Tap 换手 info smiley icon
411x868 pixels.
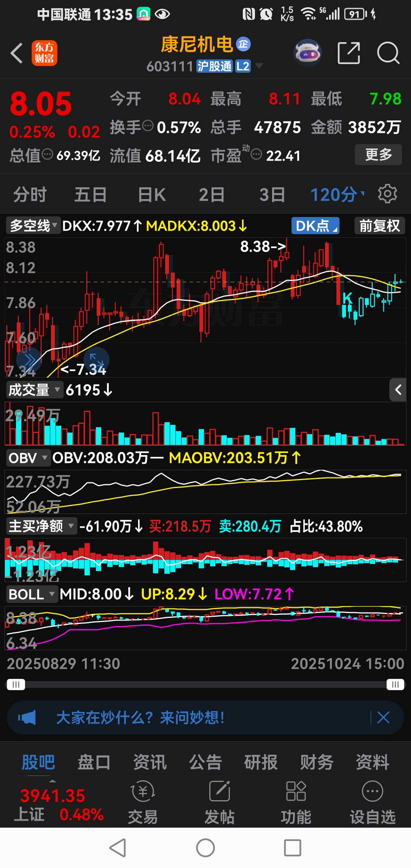pyautogui.click(x=148, y=125)
